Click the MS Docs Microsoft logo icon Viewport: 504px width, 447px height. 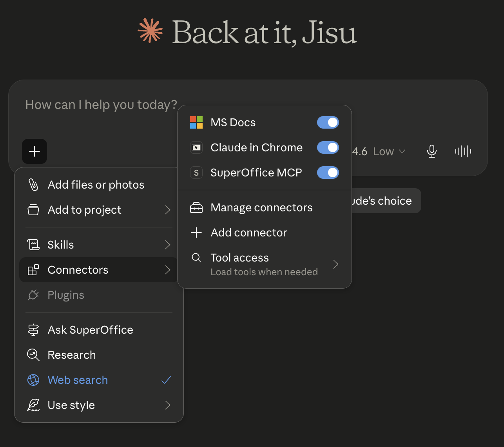point(196,122)
